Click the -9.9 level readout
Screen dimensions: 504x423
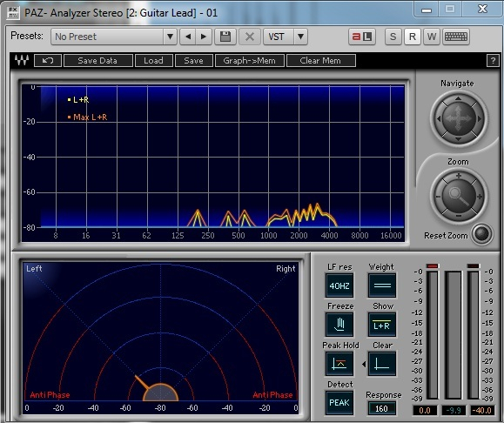[x=454, y=410]
